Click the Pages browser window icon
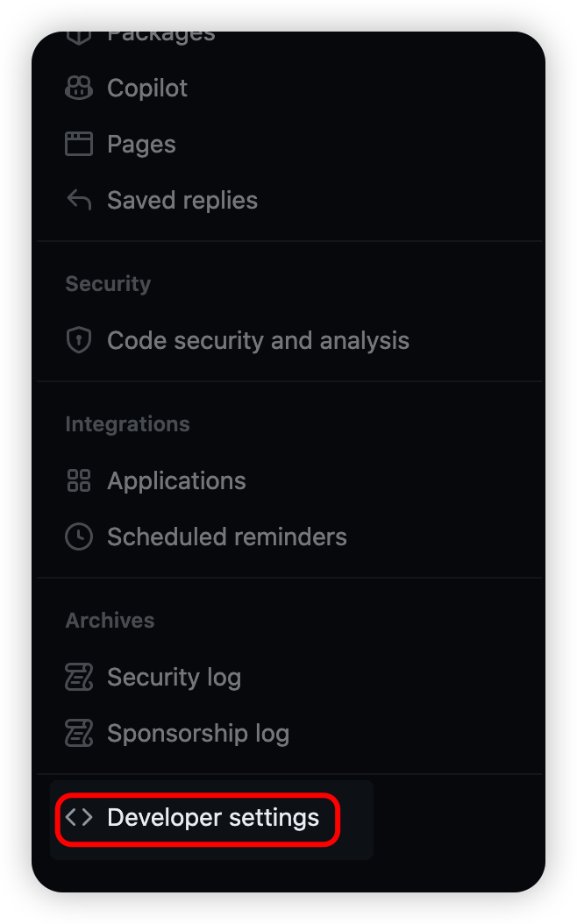This screenshot has height=924, width=577. 79,144
